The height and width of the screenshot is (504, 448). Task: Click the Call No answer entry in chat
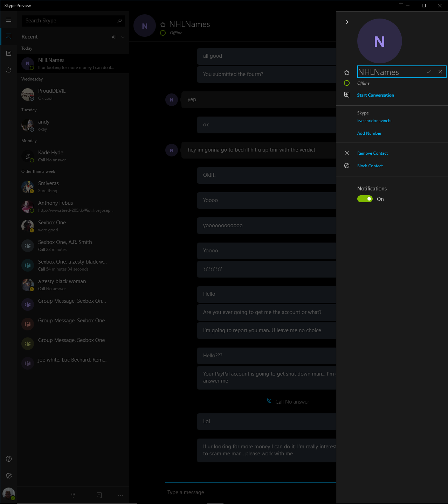tap(288, 401)
